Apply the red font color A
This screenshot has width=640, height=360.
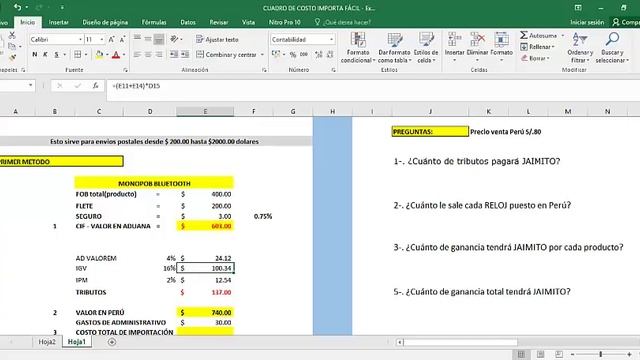tap(116, 54)
